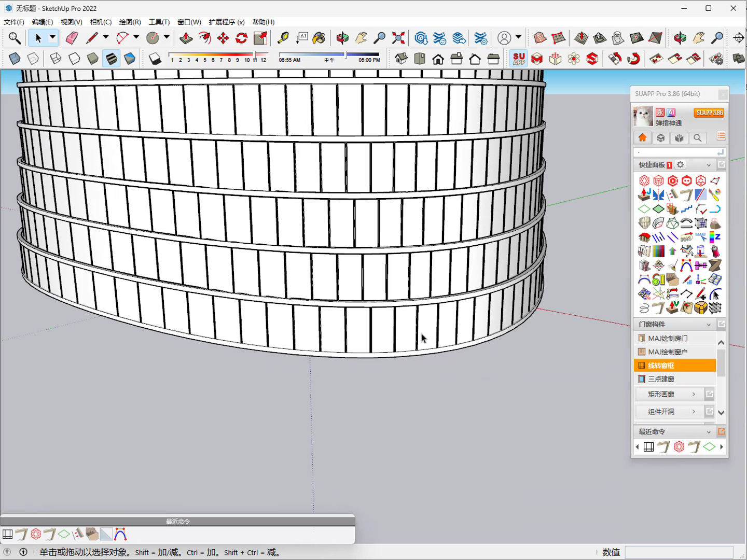This screenshot has height=560, width=747.
Task: Open the 扩展程序 (x) menu
Action: point(227,22)
